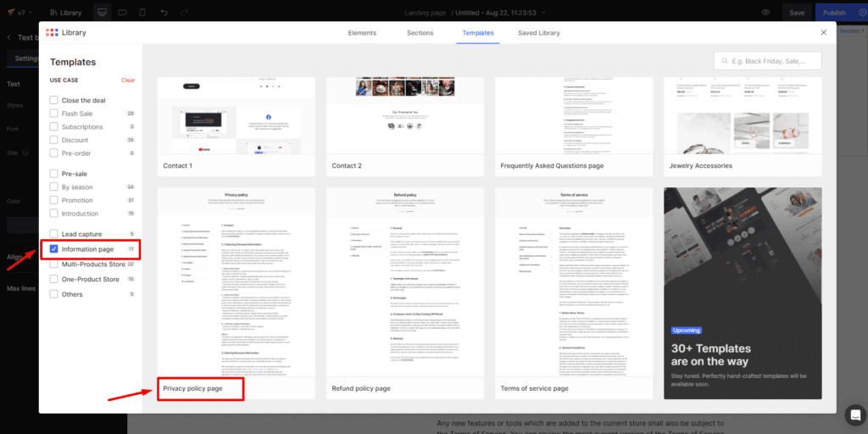Uncheck the Information page checkbox
The image size is (868, 434).
pos(53,250)
